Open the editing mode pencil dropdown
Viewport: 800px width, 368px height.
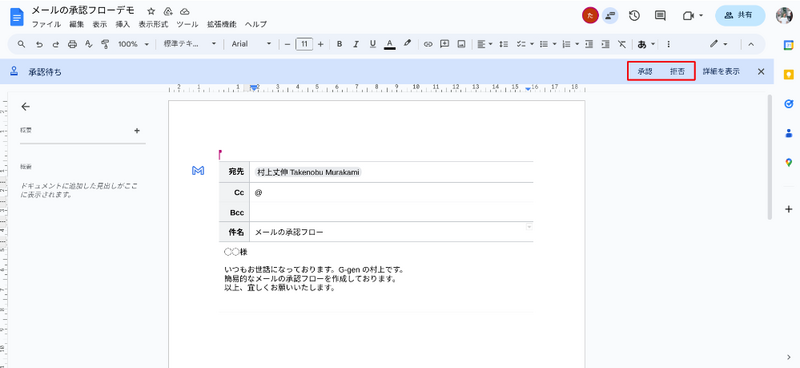tap(718, 44)
